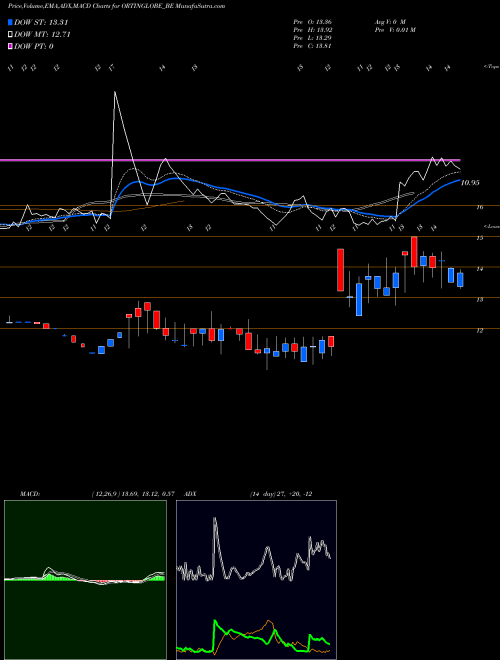Click the 'Pre C: 13.81' value
The height and width of the screenshot is (660, 500).
[313, 46]
